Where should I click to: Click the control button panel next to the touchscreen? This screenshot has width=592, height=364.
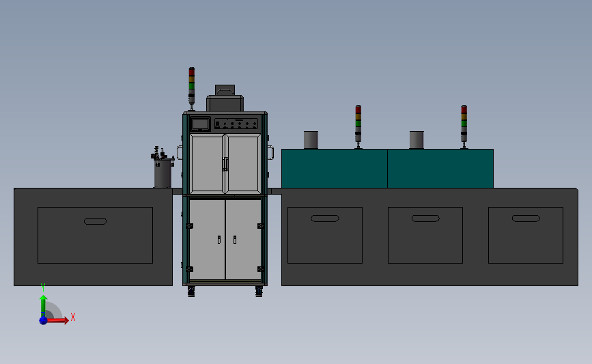click(x=236, y=124)
